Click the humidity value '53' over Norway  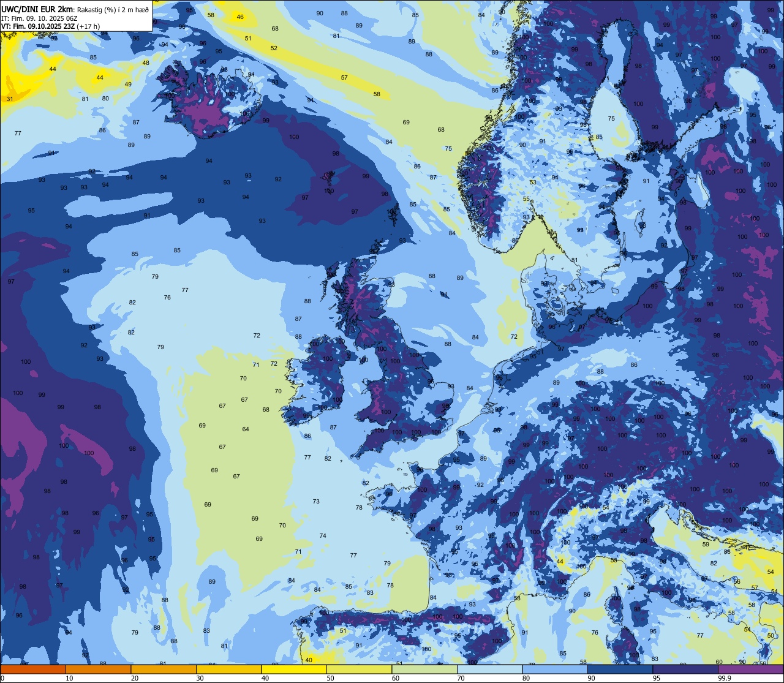tap(533, 182)
